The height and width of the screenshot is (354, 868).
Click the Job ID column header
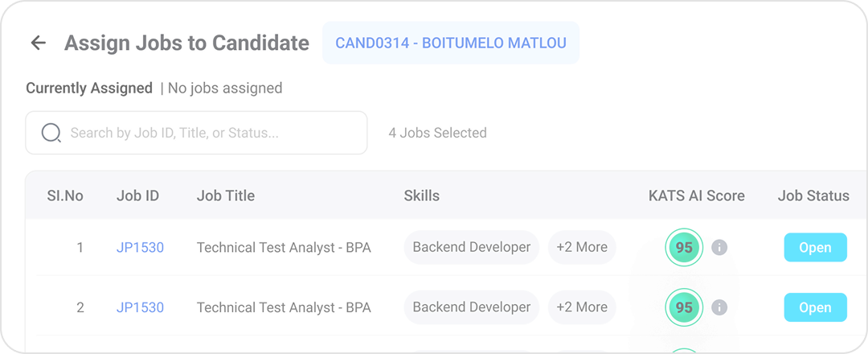coord(137,196)
